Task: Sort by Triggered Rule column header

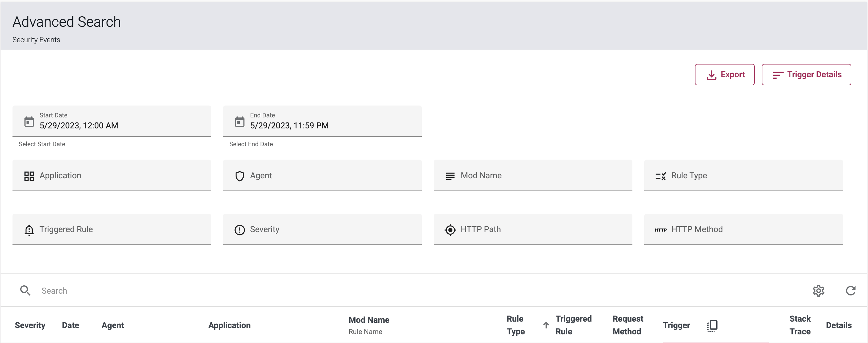Action: (x=574, y=325)
